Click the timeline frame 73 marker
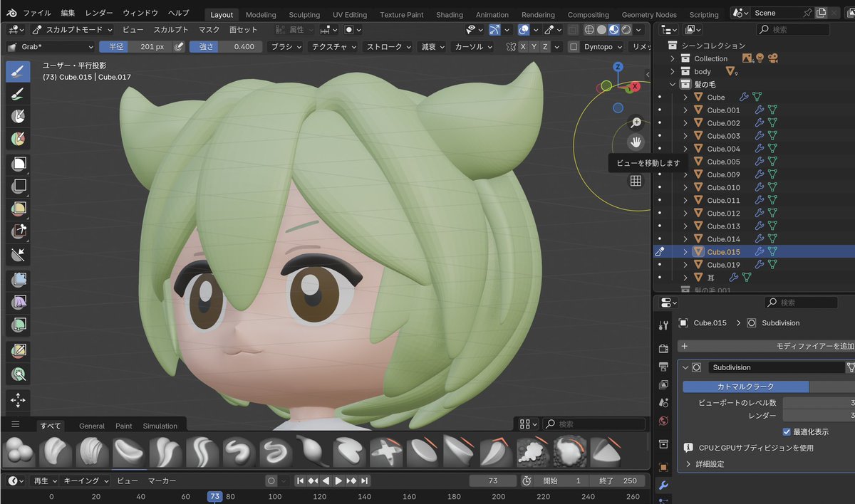 pyautogui.click(x=214, y=496)
